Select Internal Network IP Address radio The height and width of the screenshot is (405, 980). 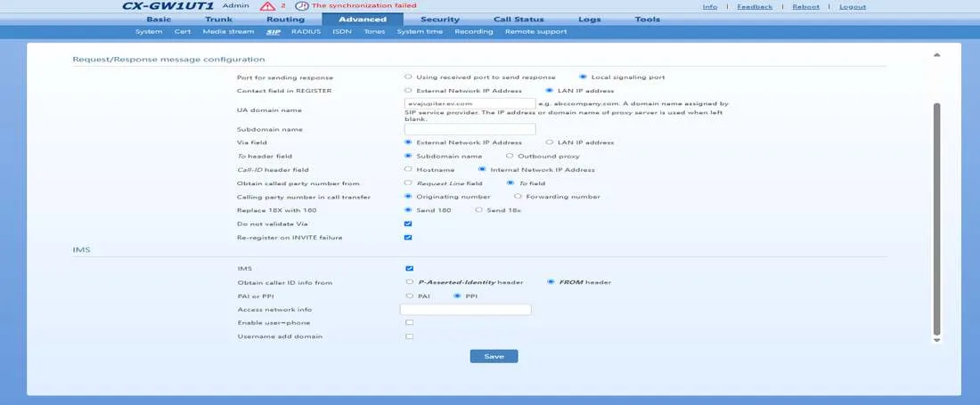tap(482, 169)
